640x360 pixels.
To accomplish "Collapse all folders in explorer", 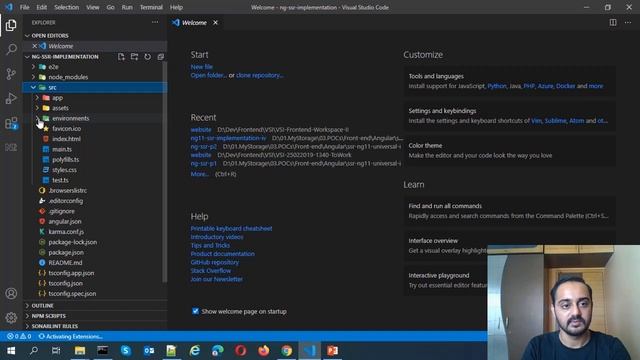I will pyautogui.click(x=160, y=57).
